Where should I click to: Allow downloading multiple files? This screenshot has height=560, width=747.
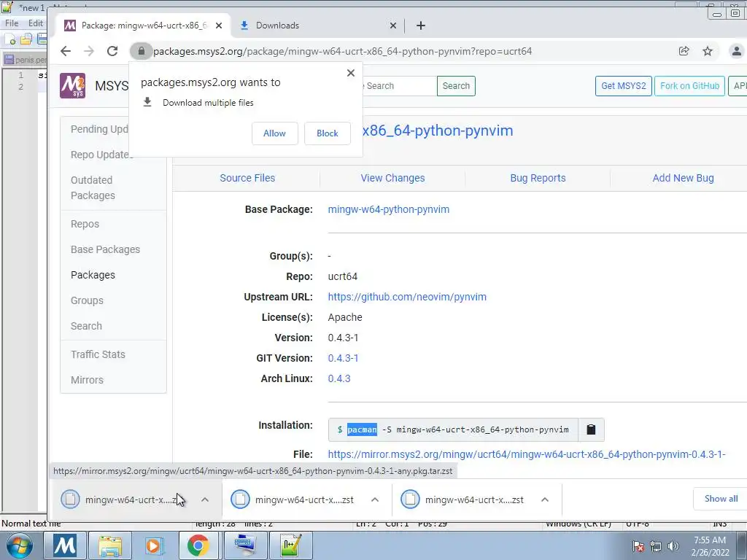(x=275, y=133)
